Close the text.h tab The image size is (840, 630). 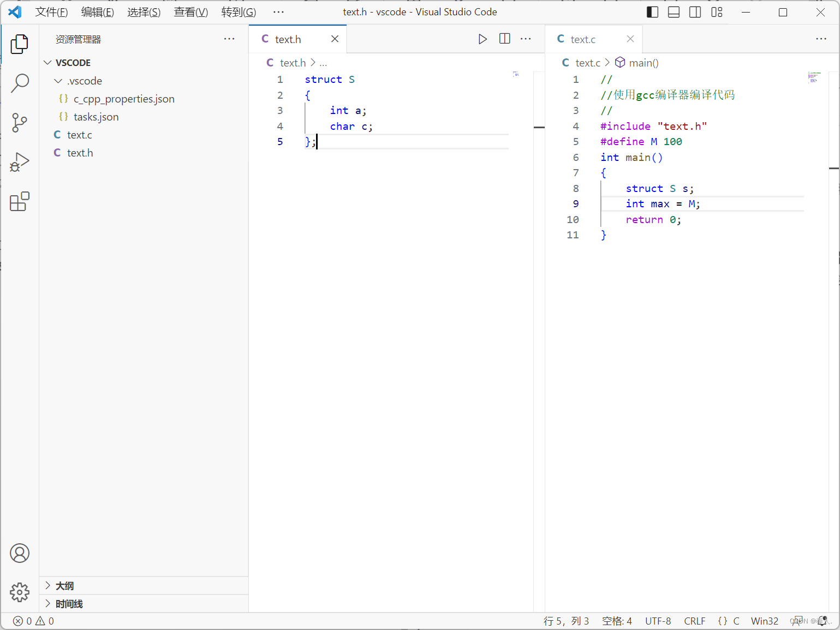[335, 39]
